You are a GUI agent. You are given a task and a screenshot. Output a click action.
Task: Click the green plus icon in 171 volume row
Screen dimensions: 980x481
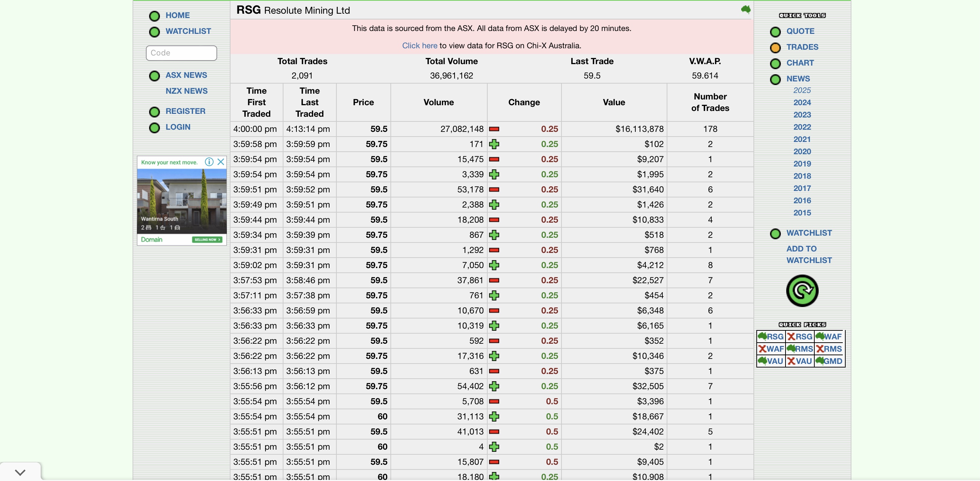[x=494, y=144]
